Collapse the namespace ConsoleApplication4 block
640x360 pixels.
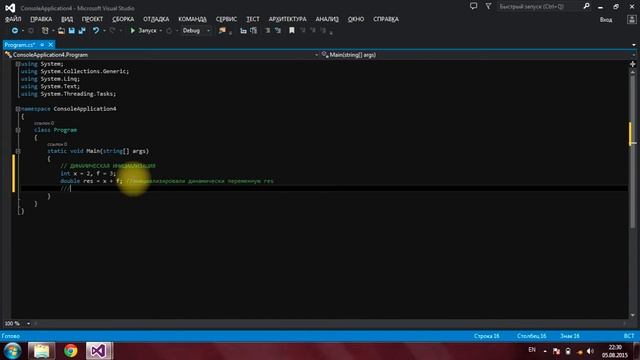18,109
